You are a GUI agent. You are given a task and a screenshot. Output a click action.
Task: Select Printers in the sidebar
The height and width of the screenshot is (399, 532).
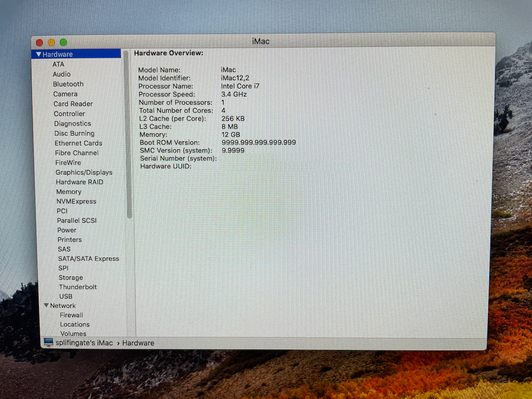pyautogui.click(x=70, y=239)
